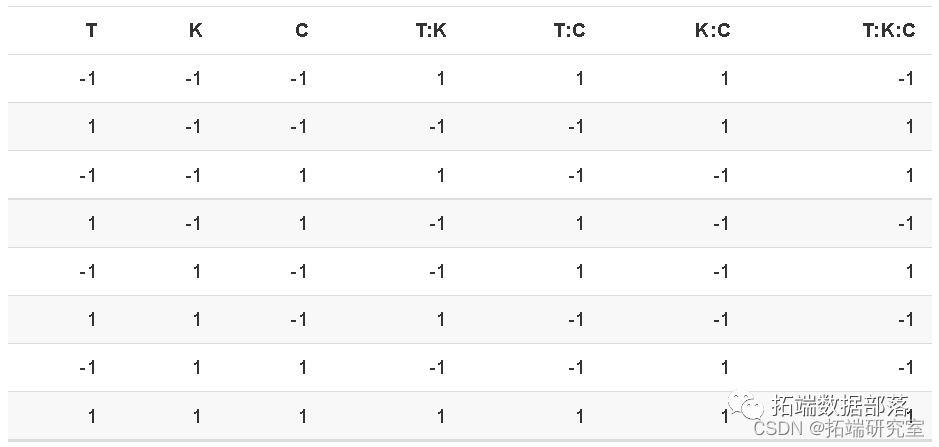Click the CSDN @拓端研究室 attribution text
Image resolution: width=939 pixels, height=447 pixels.
click(x=838, y=429)
